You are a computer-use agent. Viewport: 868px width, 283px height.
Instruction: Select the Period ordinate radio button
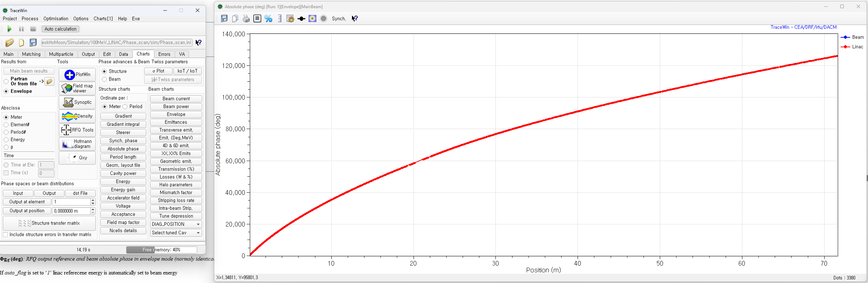(x=125, y=107)
